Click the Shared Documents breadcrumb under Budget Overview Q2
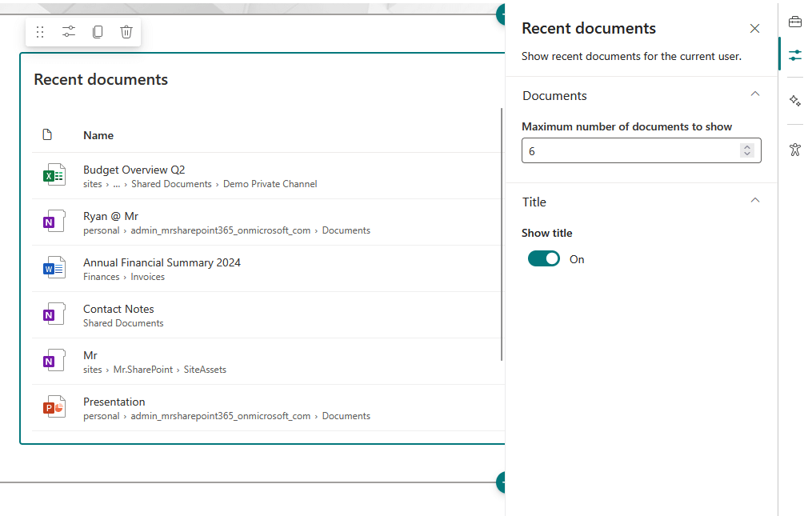This screenshot has height=516, width=812. coord(171,184)
